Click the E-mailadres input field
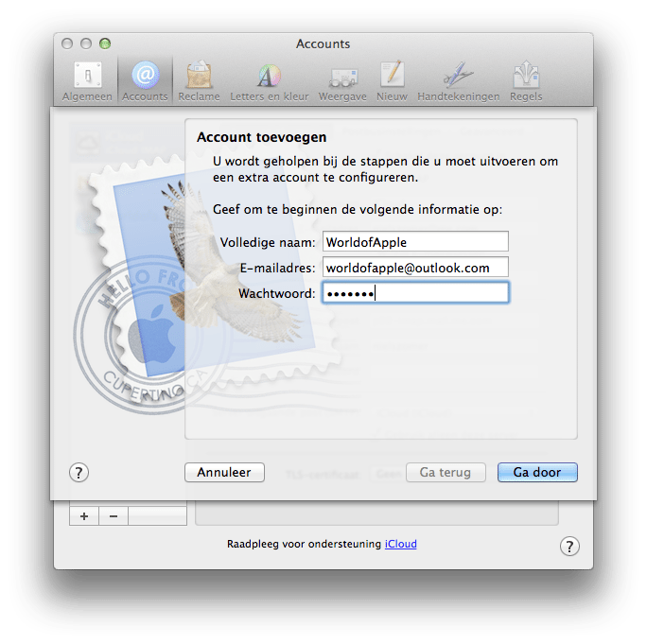The width and height of the screenshot is (647, 644). [x=415, y=268]
